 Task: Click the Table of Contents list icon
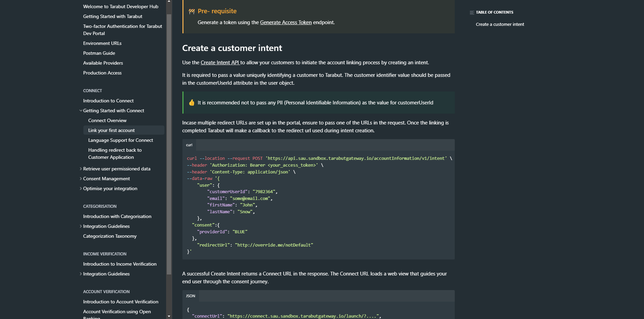click(472, 13)
